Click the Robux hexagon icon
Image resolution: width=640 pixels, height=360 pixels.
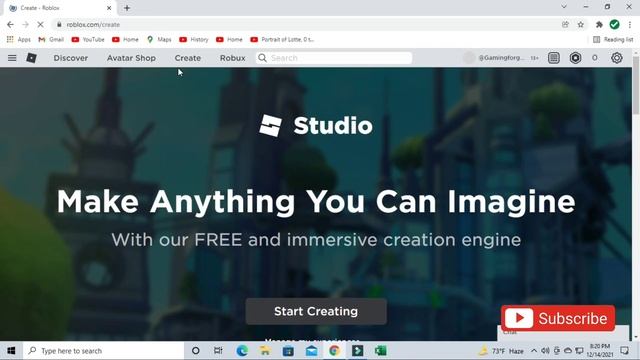576,58
